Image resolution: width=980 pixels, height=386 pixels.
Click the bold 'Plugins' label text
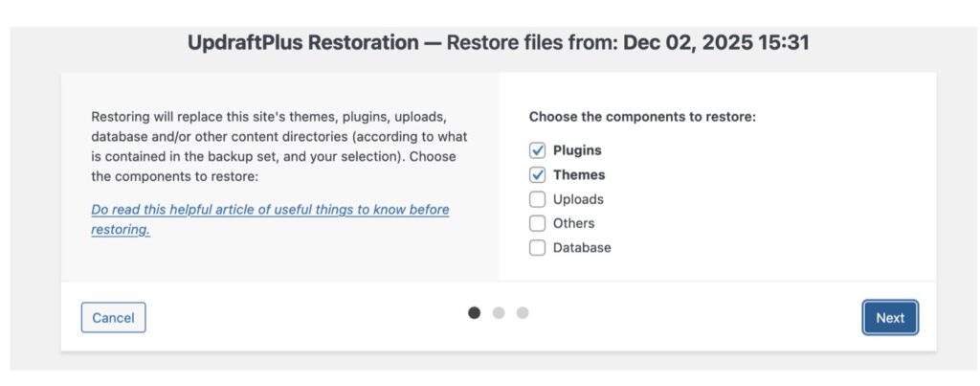pyautogui.click(x=577, y=150)
